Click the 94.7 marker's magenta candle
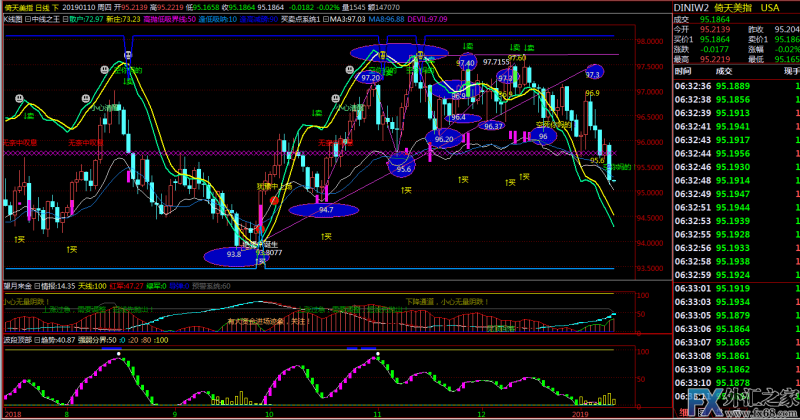The image size is (800, 420). click(324, 193)
